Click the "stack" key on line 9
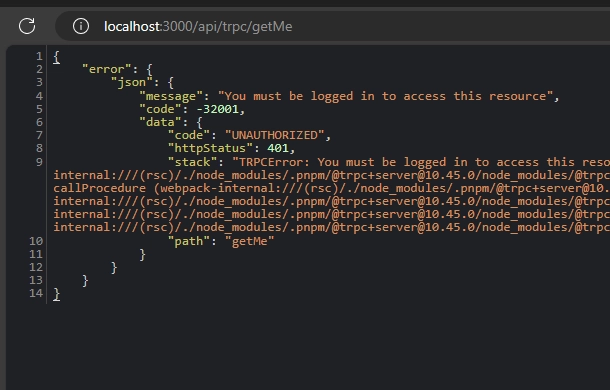Viewport: 610px width, 390px height. click(x=192, y=162)
